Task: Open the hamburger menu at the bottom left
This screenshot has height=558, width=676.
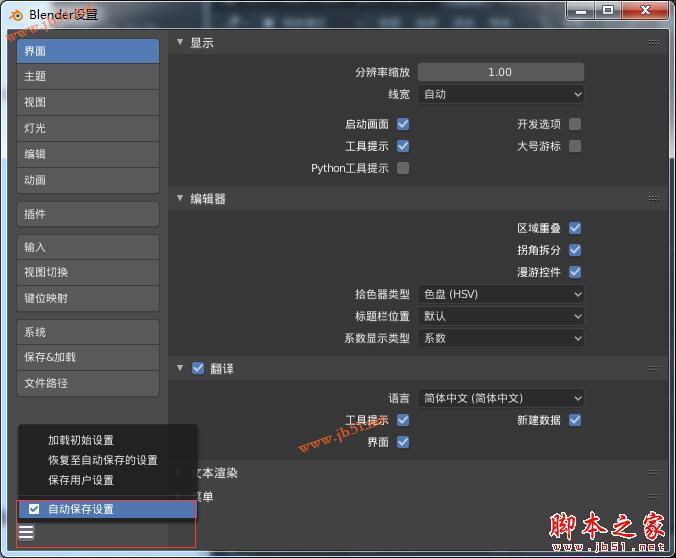Action: 26,532
